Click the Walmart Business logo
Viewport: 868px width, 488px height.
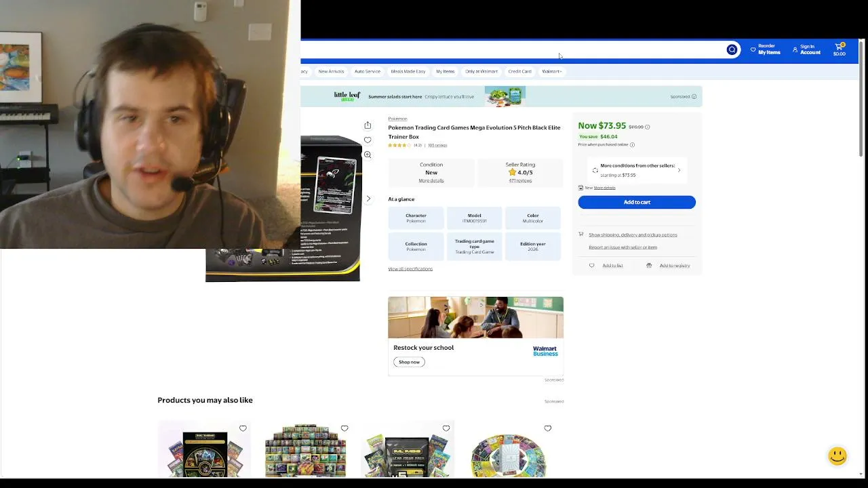545,351
